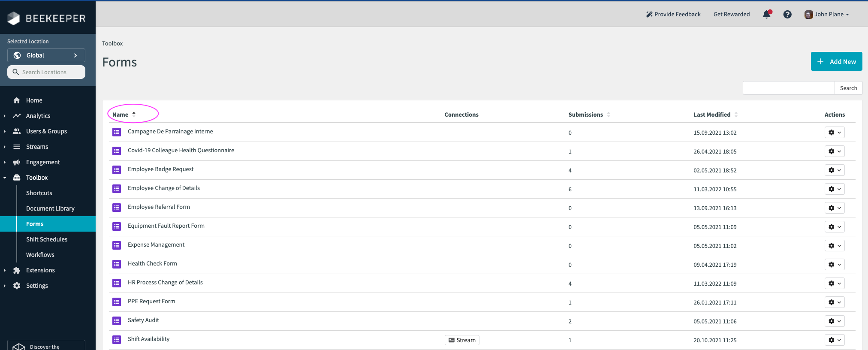Open actions dropdown for Expense Management
The image size is (868, 350).
pos(835,246)
